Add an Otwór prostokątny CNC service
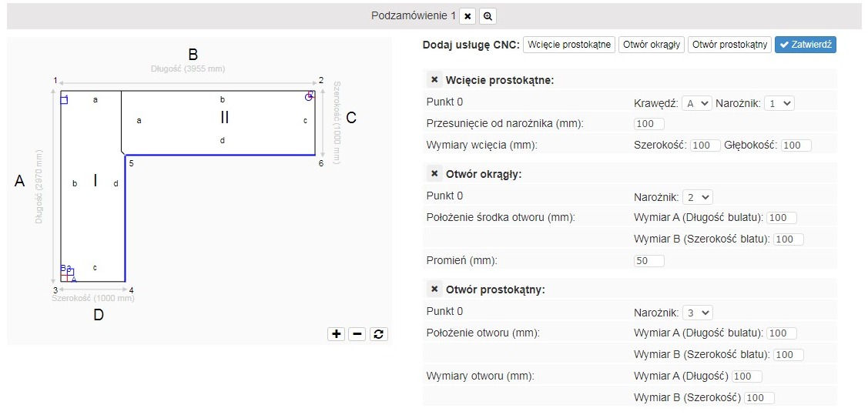868x415 pixels. coord(729,45)
